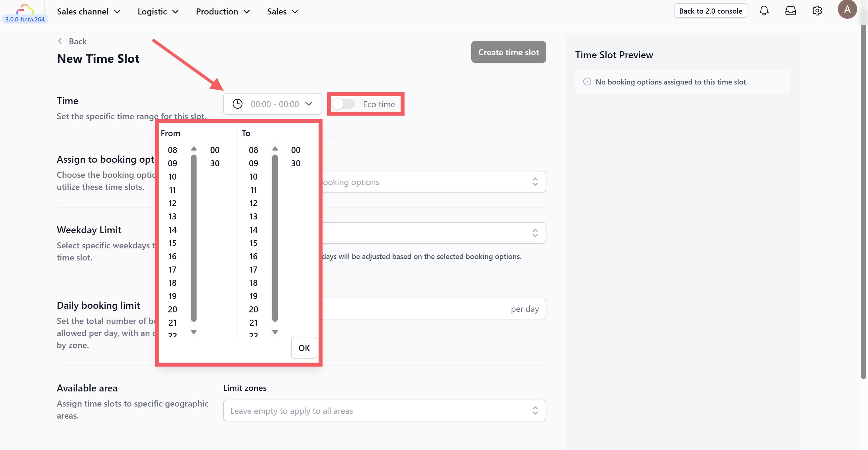Click the user avatar 'A'

(x=847, y=9)
